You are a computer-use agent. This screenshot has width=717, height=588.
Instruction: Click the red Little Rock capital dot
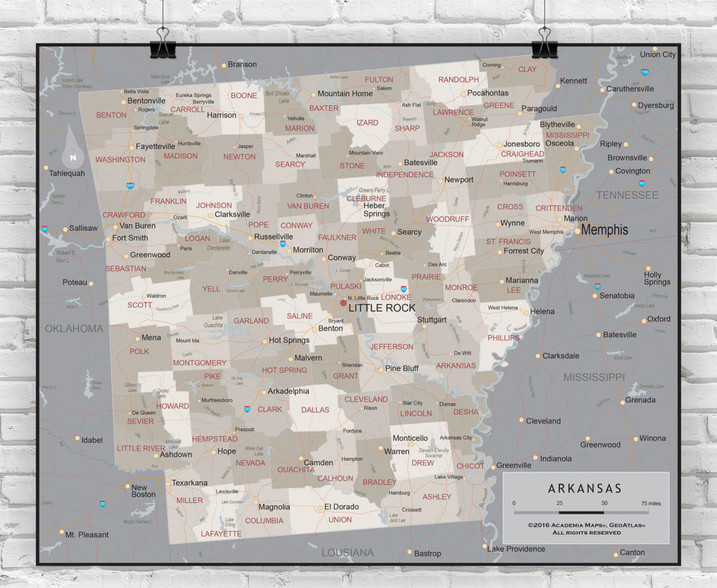point(343,303)
